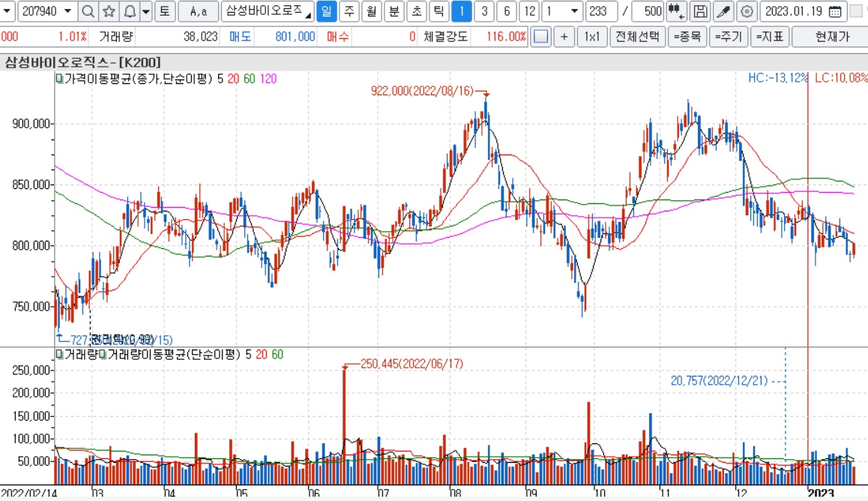Image resolution: width=868 pixels, height=501 pixels.
Task: Open the interval value dropdown showing 1
Action: [x=574, y=11]
